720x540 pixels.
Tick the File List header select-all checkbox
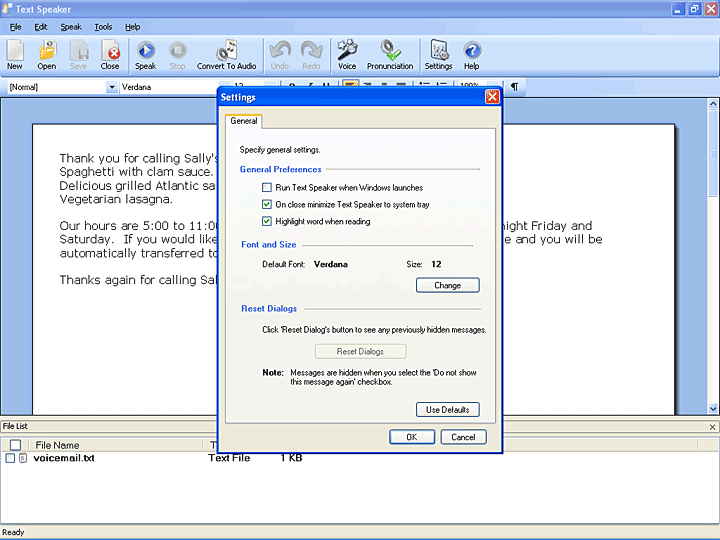(x=15, y=445)
